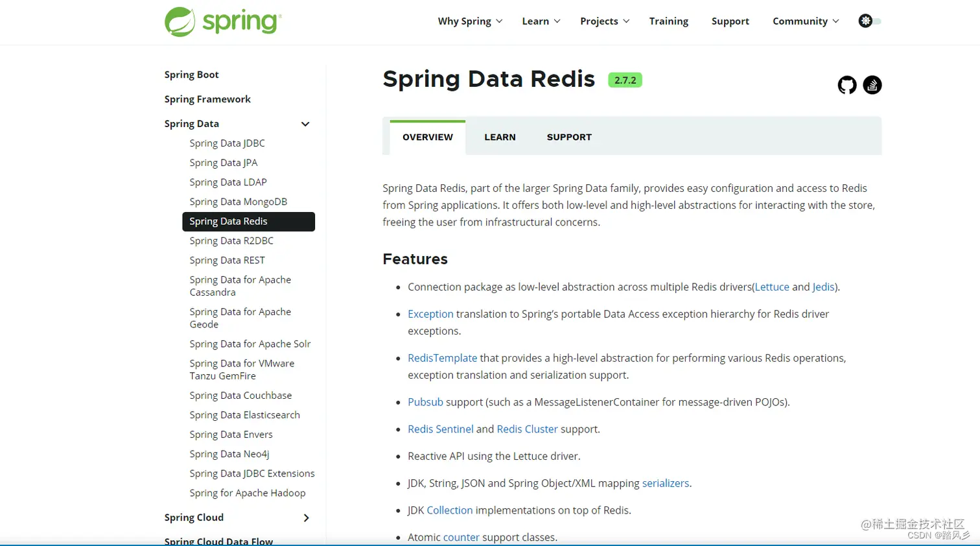Viewport: 980px width, 546px height.
Task: Click the Spring logo
Action: coord(223,21)
